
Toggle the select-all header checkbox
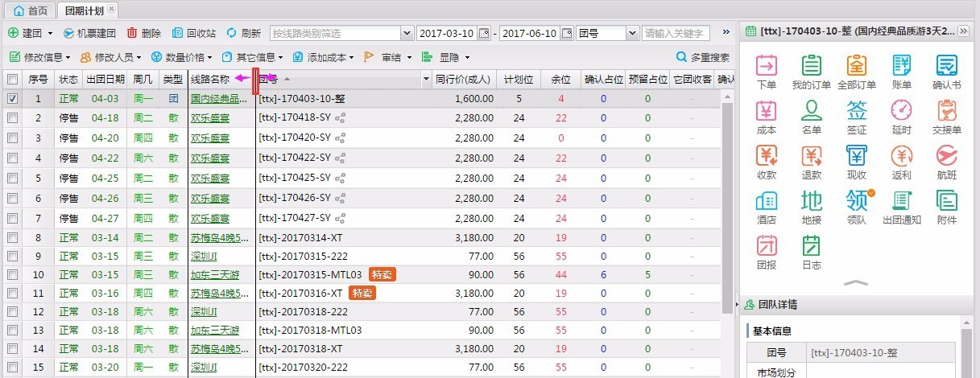12,80
